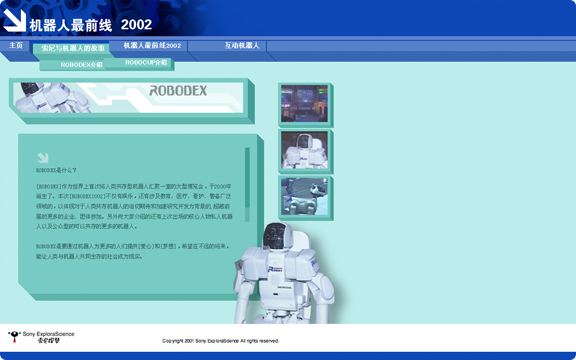
Task: Open the ROBODEX介绍 submenu item
Action: click(82, 65)
